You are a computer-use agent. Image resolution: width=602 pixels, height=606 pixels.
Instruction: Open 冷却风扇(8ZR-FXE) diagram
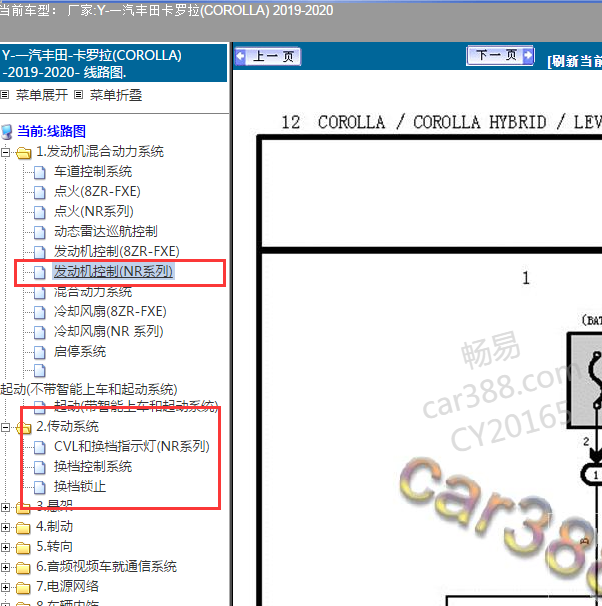pos(110,312)
